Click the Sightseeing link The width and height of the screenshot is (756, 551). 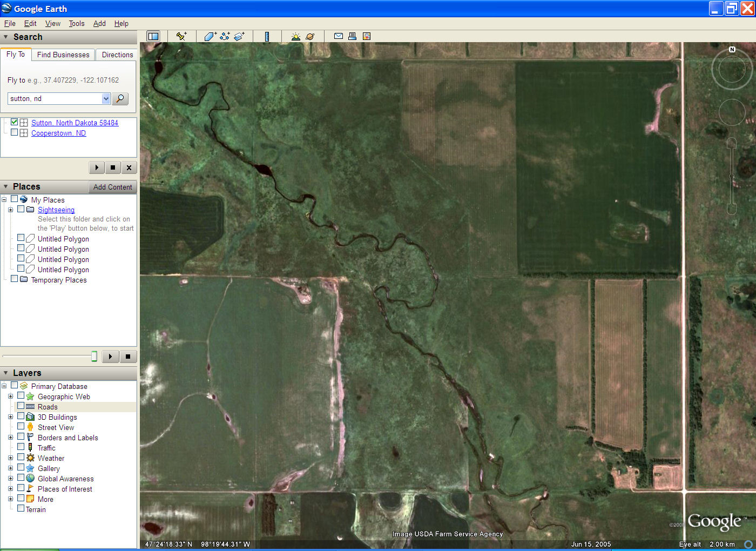coord(56,210)
